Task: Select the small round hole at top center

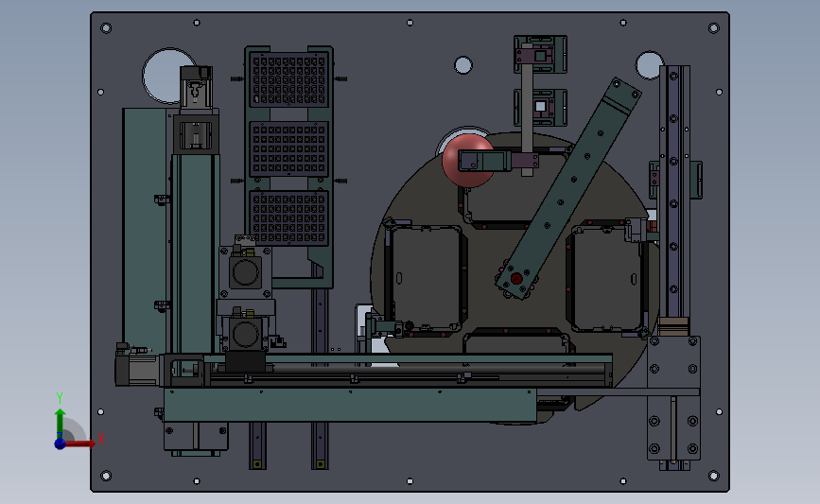Action: click(463, 65)
